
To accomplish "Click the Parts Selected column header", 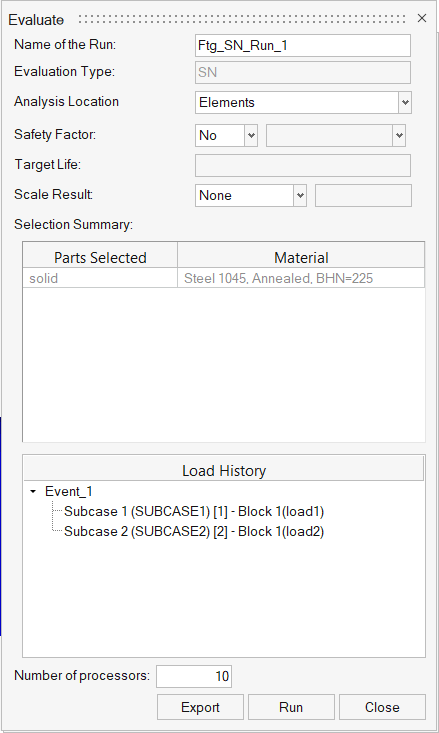I will coord(100,258).
